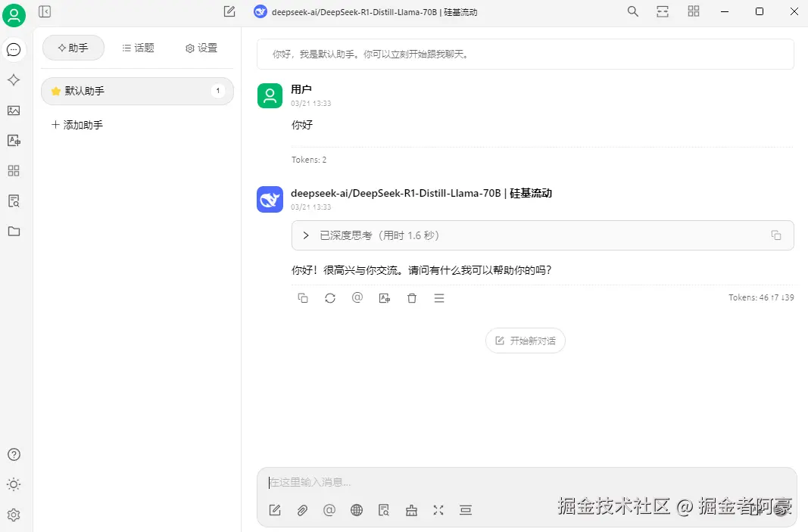Image resolution: width=808 pixels, height=532 pixels.
Task: Regenerate the assistant reply
Action: (x=330, y=297)
